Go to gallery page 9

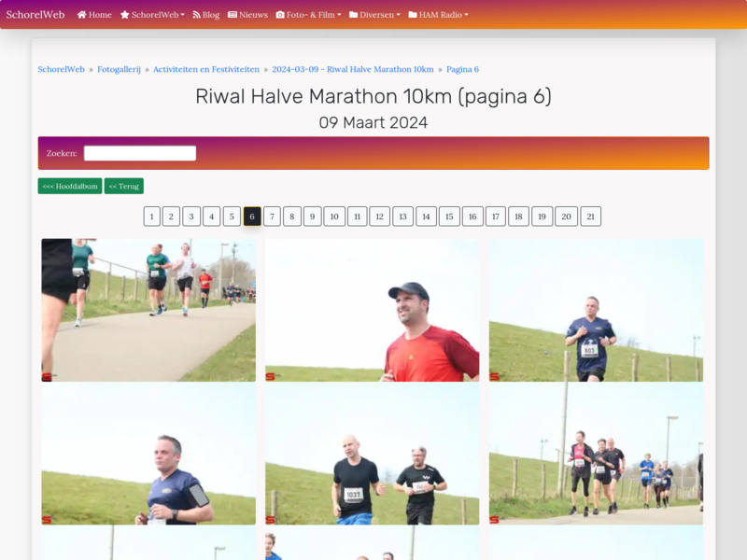[313, 217]
